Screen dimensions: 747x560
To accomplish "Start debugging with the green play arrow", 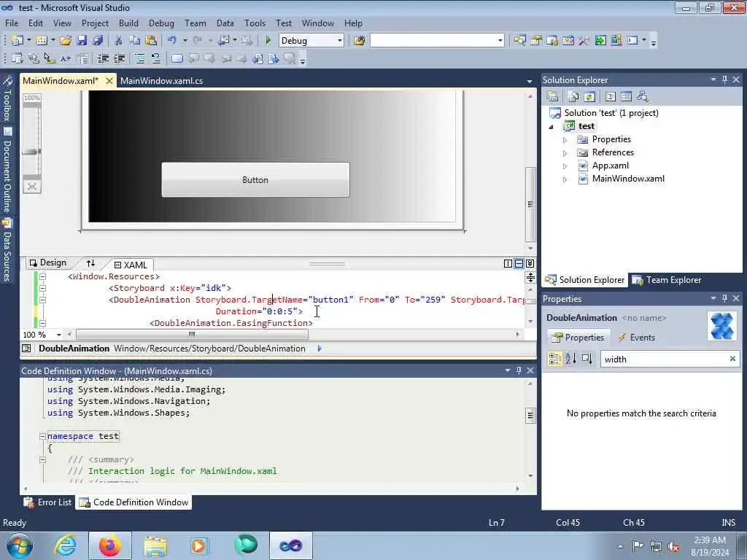I will click(x=268, y=41).
